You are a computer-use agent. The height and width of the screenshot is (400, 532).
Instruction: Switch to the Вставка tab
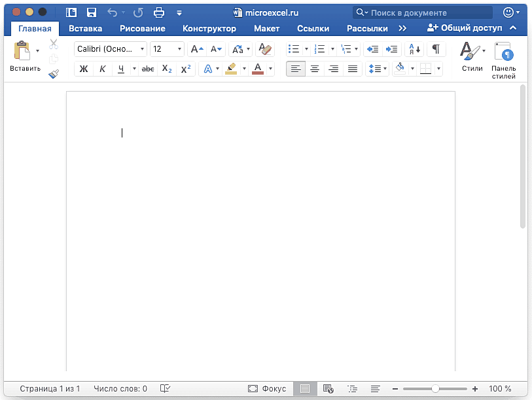click(85, 28)
